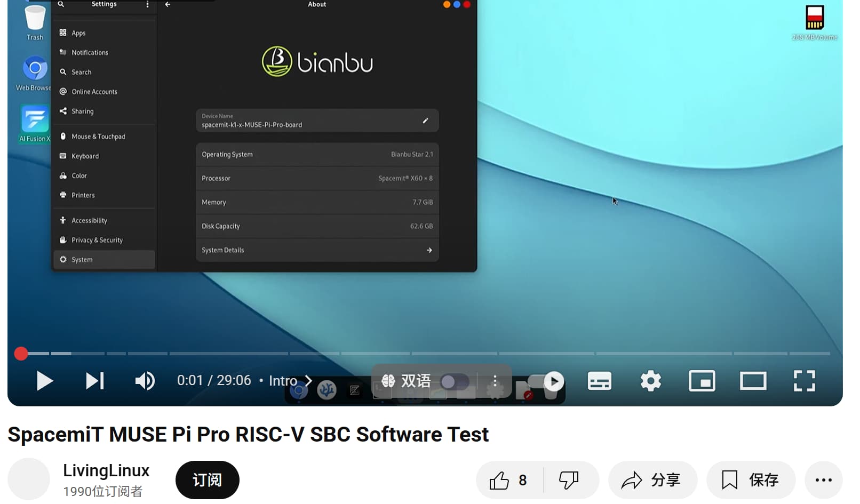Switch to miniplayer mode
Viewport: 860px width, 504px height.
point(702,381)
